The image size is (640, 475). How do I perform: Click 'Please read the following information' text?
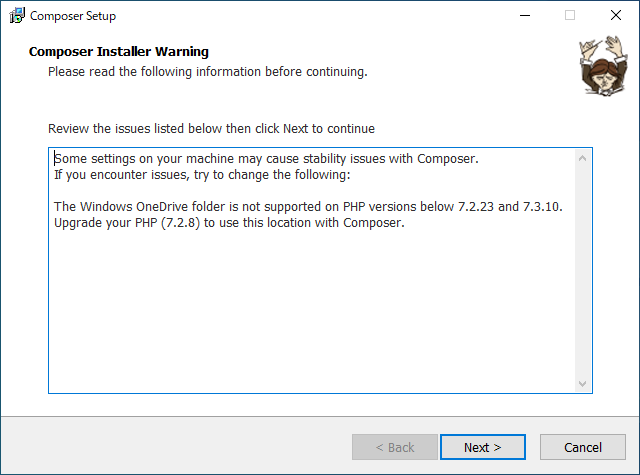pyautogui.click(x=207, y=72)
